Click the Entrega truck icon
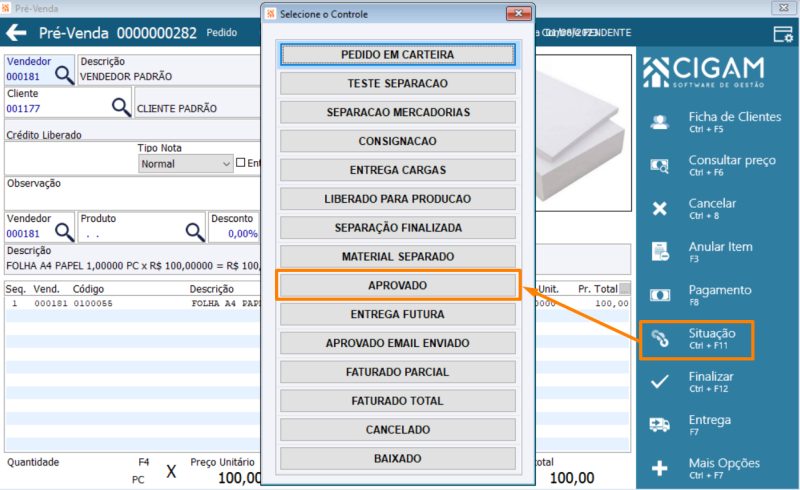This screenshot has width=800, height=490. pyautogui.click(x=660, y=425)
